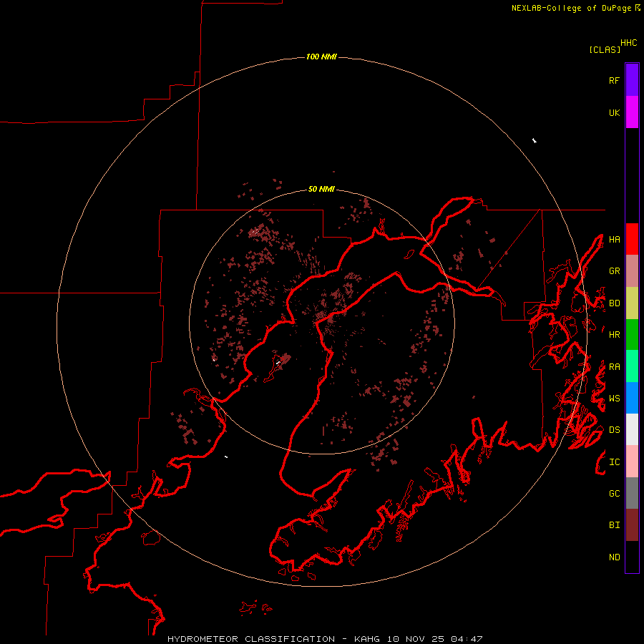644x644 pixels.
Task: Click the 50 NMI range ring label
Action: [321, 189]
